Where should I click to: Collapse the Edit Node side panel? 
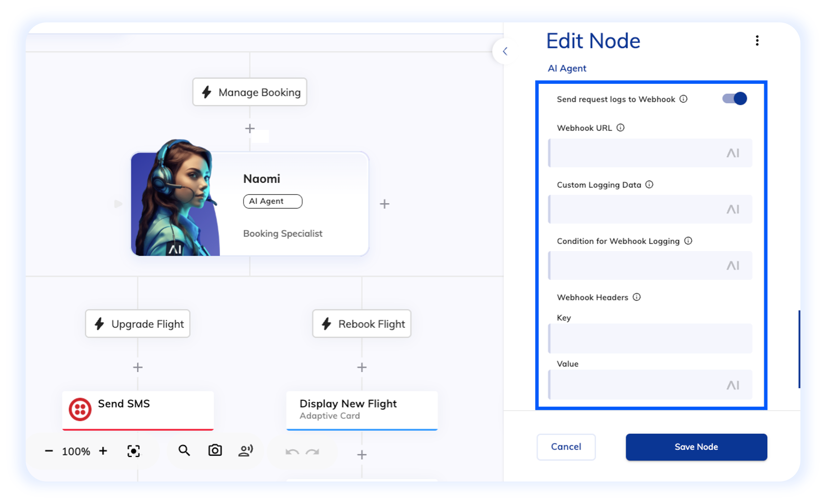coord(505,51)
